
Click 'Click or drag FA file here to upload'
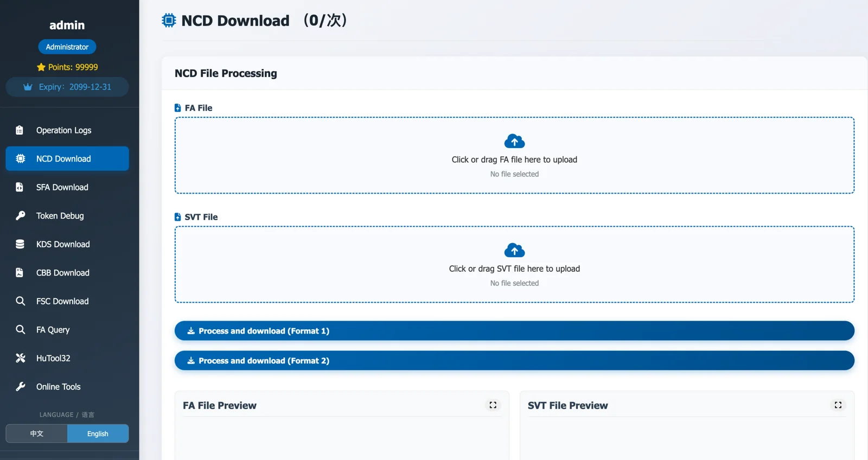click(x=514, y=159)
